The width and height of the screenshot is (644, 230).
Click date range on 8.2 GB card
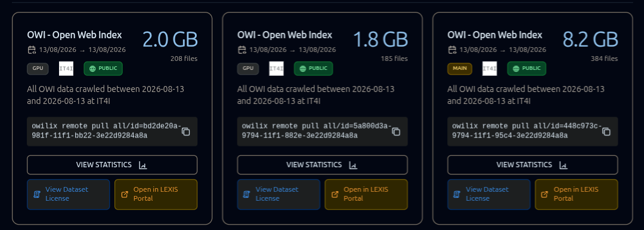coord(503,50)
